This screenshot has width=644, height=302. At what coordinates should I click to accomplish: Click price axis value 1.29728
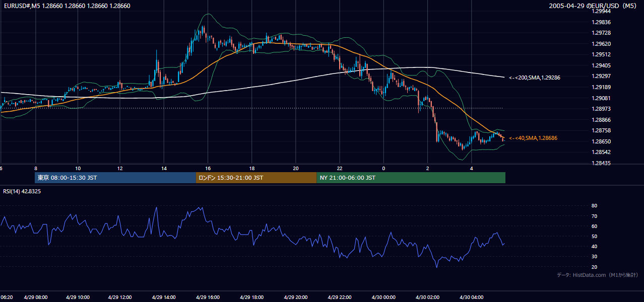[x=601, y=33]
